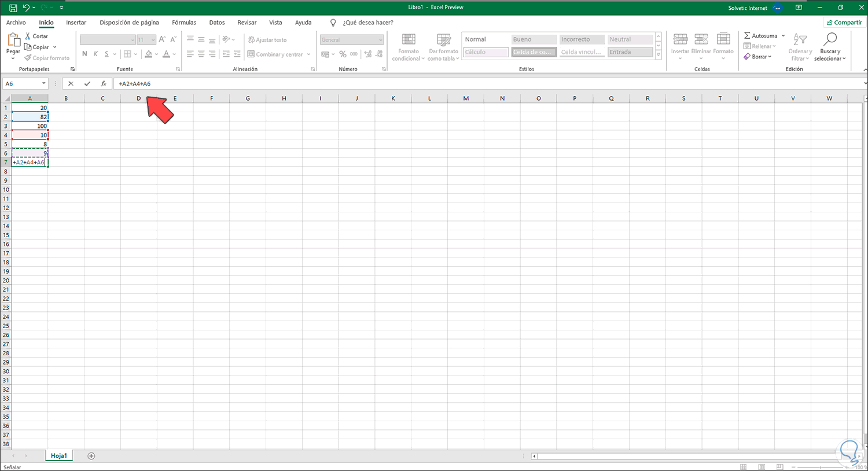
Task: Pick the fill color bucket
Action: (149, 54)
